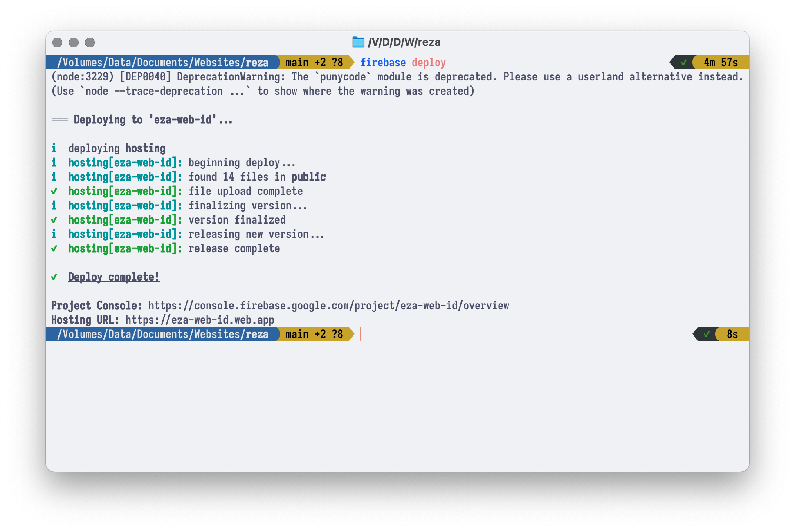This screenshot has height=532, width=795.
Task: Click the '4m 57s' duration segment
Action: 721,63
